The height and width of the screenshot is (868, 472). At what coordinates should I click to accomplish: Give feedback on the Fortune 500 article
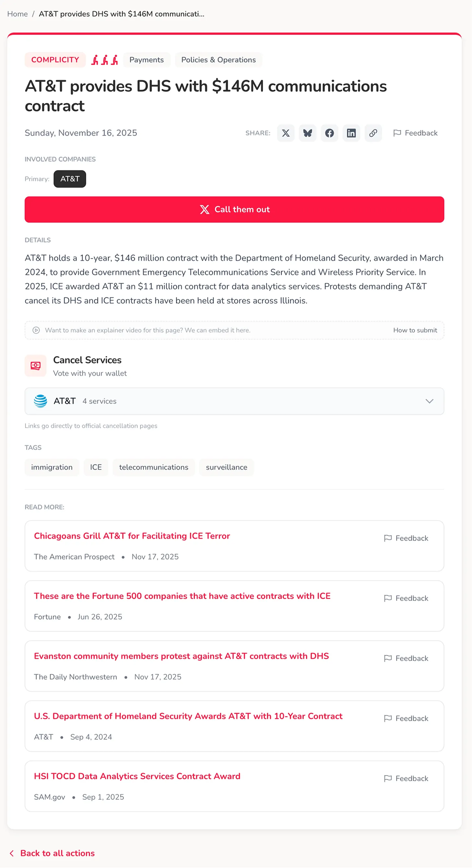406,598
